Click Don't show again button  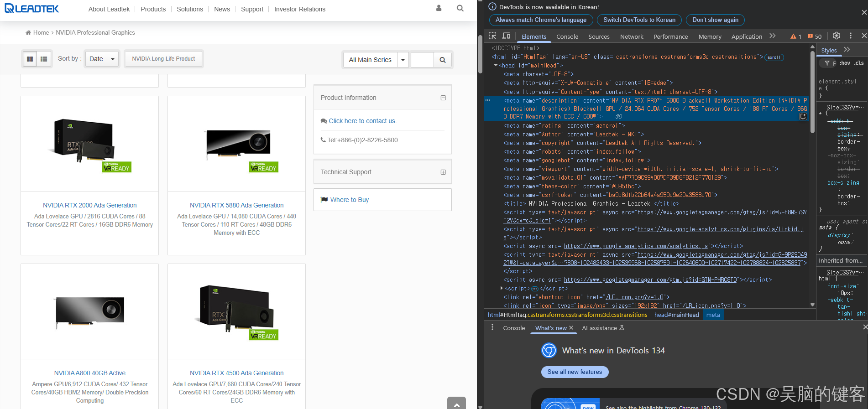pyautogui.click(x=715, y=20)
